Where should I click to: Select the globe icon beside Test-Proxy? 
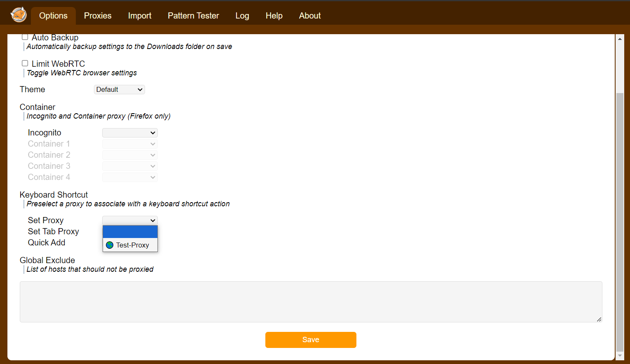tap(110, 245)
